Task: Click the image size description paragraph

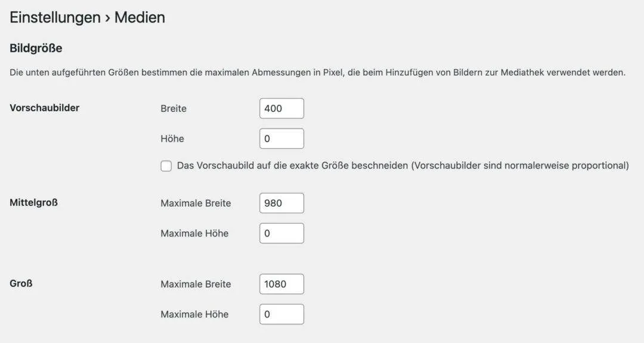Action: [316, 72]
